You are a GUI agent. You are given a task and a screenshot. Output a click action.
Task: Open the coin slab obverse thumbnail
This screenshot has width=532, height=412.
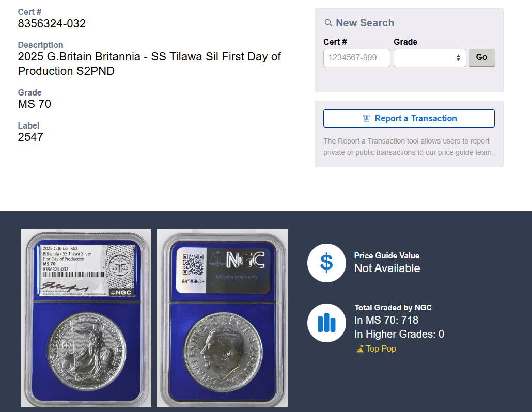click(86, 318)
